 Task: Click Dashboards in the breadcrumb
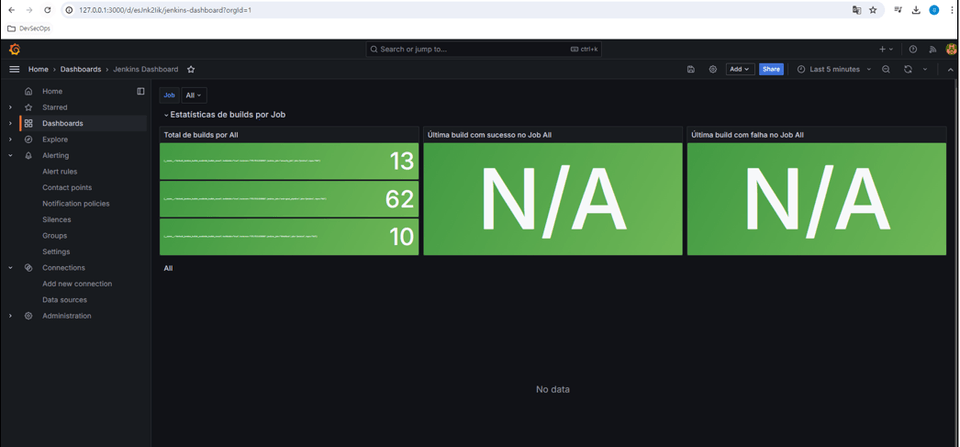(x=80, y=69)
